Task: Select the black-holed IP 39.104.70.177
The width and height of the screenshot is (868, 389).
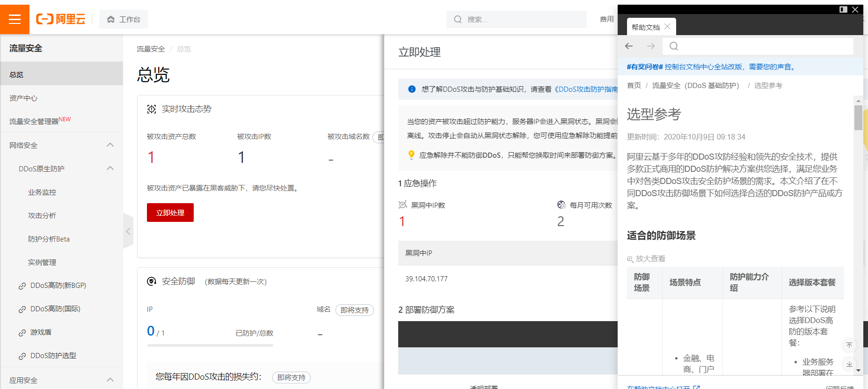Action: pos(426,279)
